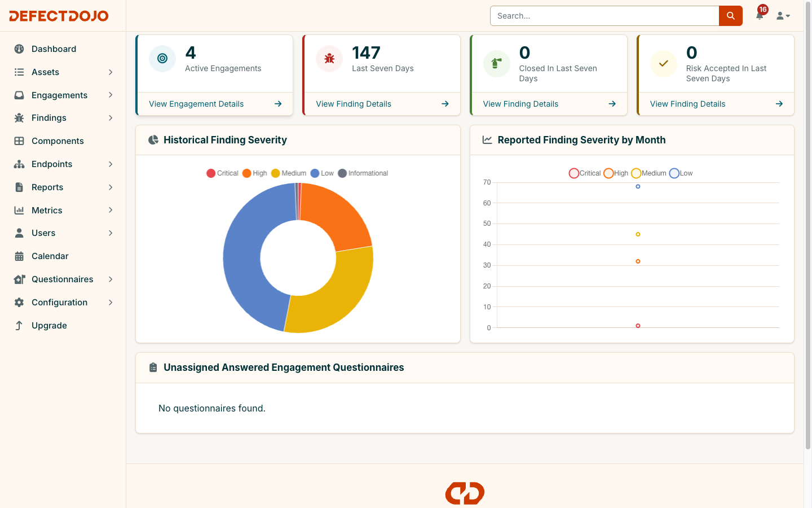812x508 pixels.
Task: Click the Endpoints sitemap icon
Action: pos(19,164)
